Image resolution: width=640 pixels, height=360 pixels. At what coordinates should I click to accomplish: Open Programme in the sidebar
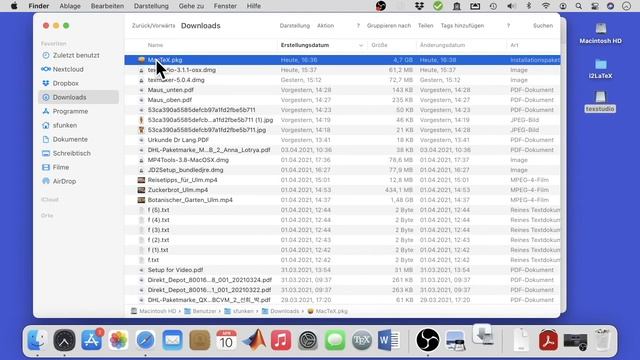tap(65, 111)
